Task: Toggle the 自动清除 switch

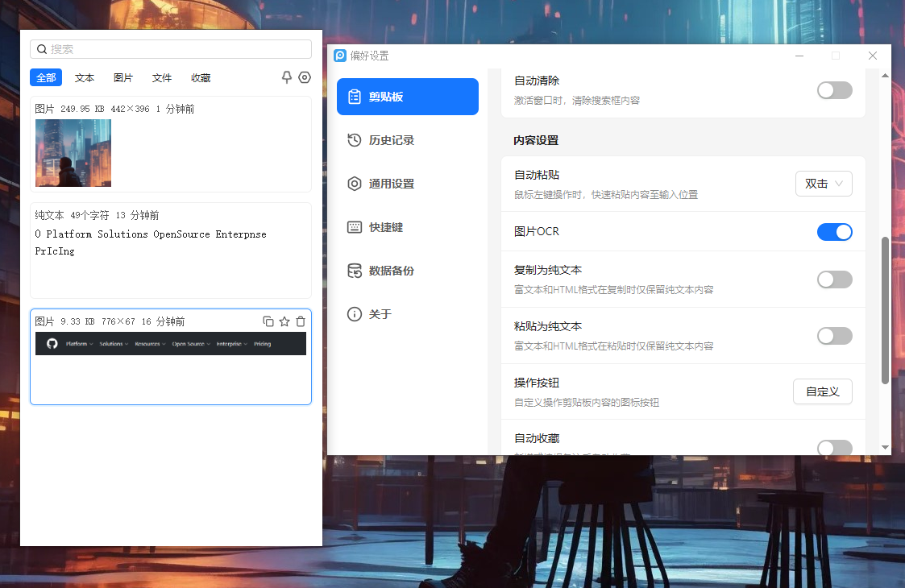Action: pyautogui.click(x=835, y=90)
